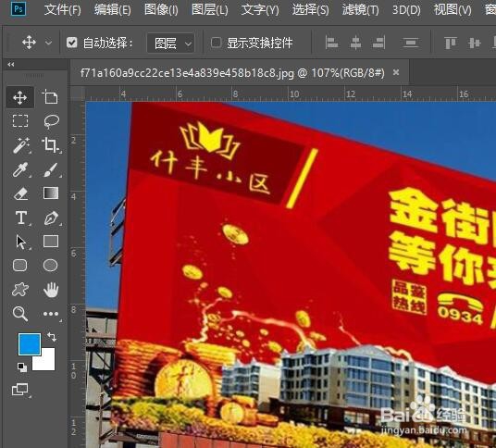Align right edges in options bar
Viewport: 496px width, 448px height.
click(379, 43)
